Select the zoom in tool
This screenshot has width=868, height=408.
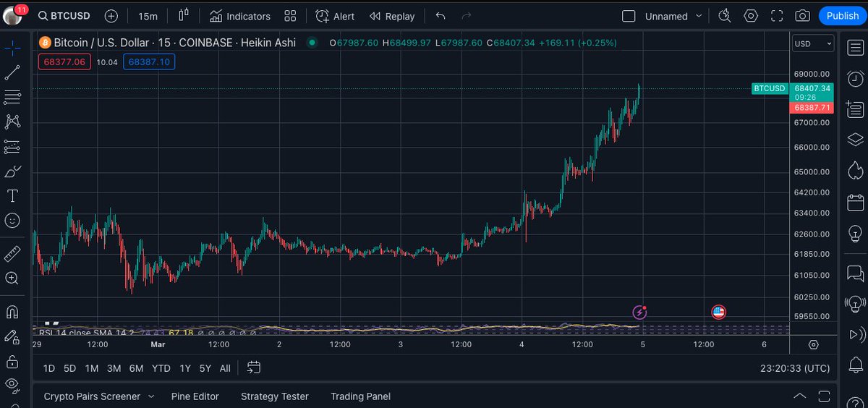[x=12, y=278]
